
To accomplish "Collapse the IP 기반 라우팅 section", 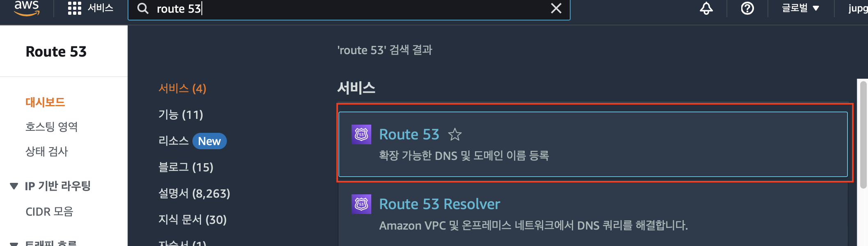I will [14, 186].
